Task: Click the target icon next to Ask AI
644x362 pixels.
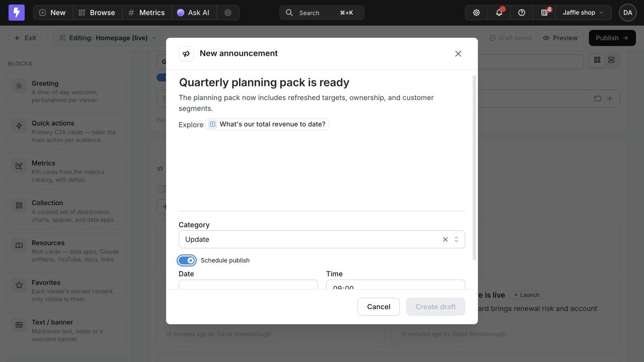Action: 228,13
